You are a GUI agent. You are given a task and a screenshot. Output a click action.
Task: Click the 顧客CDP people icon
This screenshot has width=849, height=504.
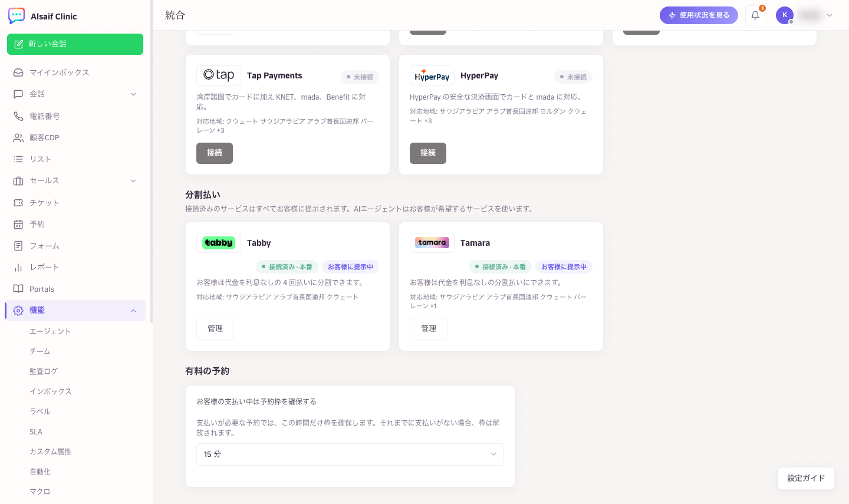(18, 137)
